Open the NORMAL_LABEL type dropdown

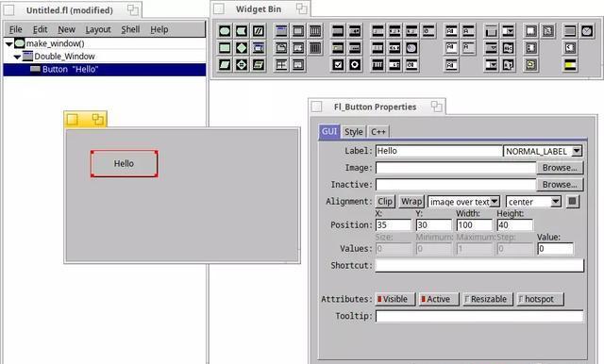543,151
